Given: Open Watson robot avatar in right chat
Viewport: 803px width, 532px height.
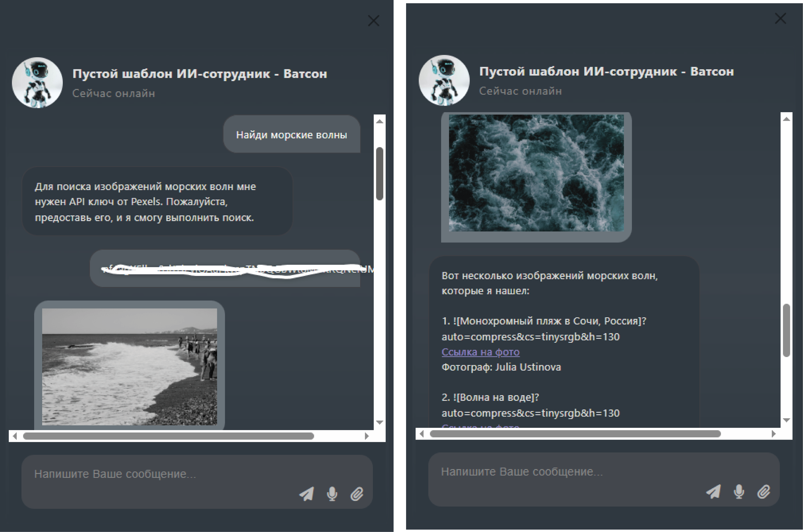Looking at the screenshot, I should coord(444,80).
